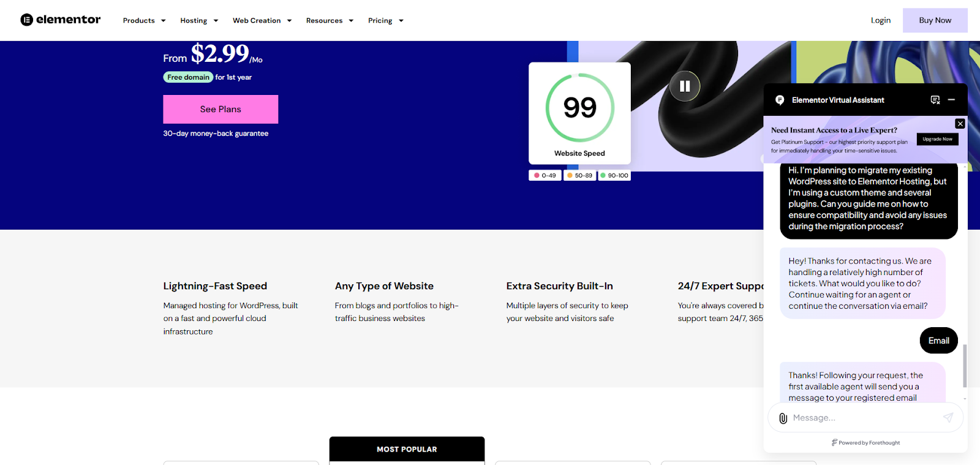The height and width of the screenshot is (465, 980).
Task: Pause the hero animation video
Action: 685,86
